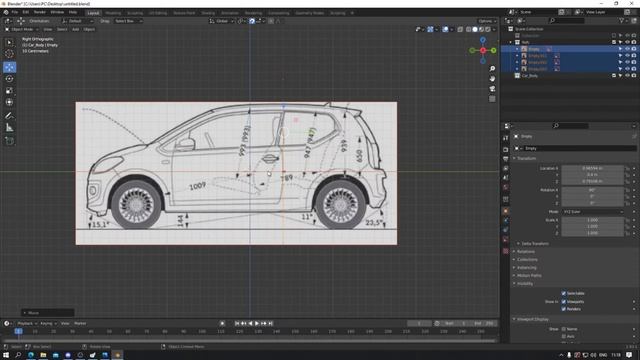Viewport: 640px width, 360px height.
Task: Select the Select Box tool in viewport toolbar
Action: click(9, 42)
